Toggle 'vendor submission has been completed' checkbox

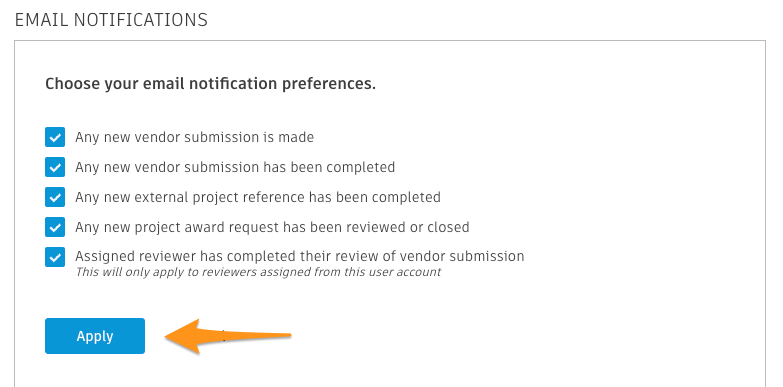(55, 167)
